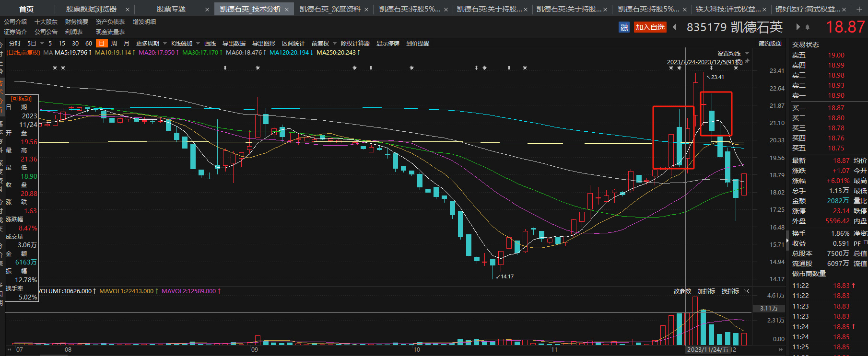Switch to the 首页 tab
Screen dimensions: 868x356
[26, 9]
